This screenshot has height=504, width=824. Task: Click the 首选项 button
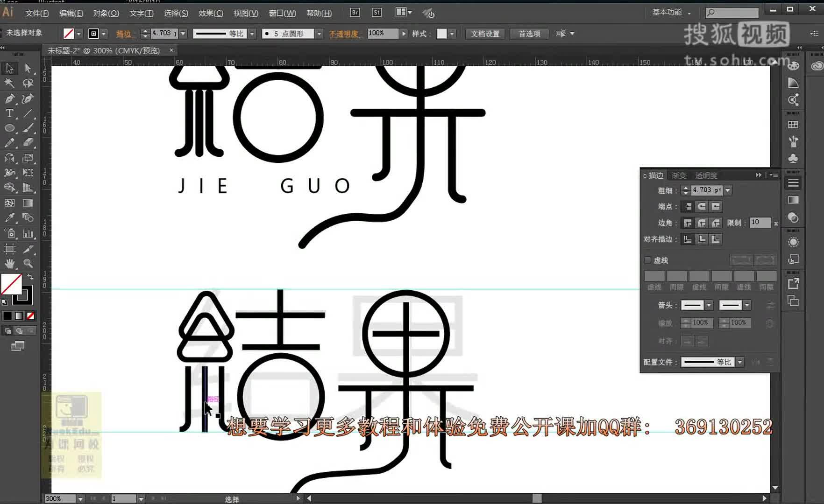[528, 33]
